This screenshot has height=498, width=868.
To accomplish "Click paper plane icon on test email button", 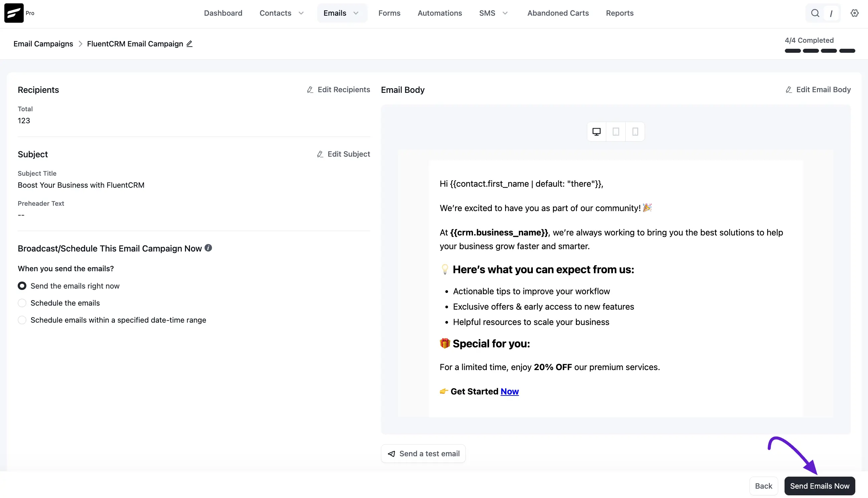I will coord(392,454).
